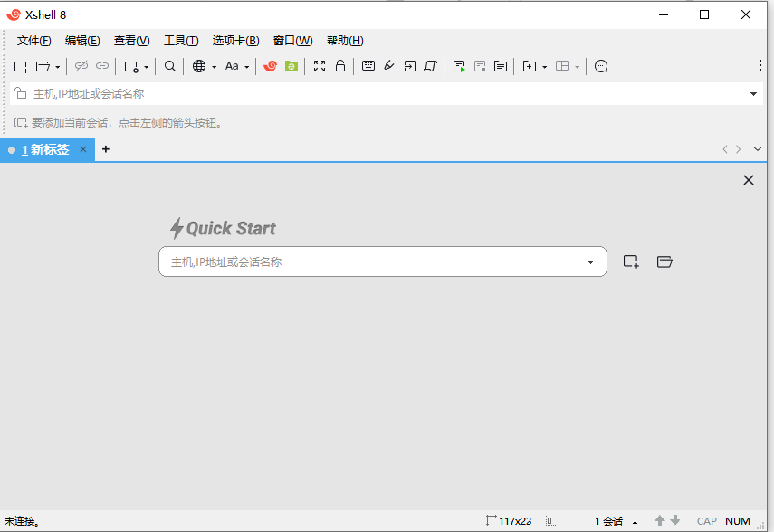Add a new tab with plus button

(106, 149)
